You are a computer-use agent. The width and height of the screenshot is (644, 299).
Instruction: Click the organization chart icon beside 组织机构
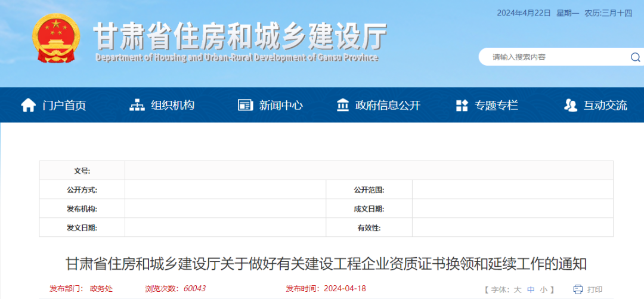click(137, 105)
